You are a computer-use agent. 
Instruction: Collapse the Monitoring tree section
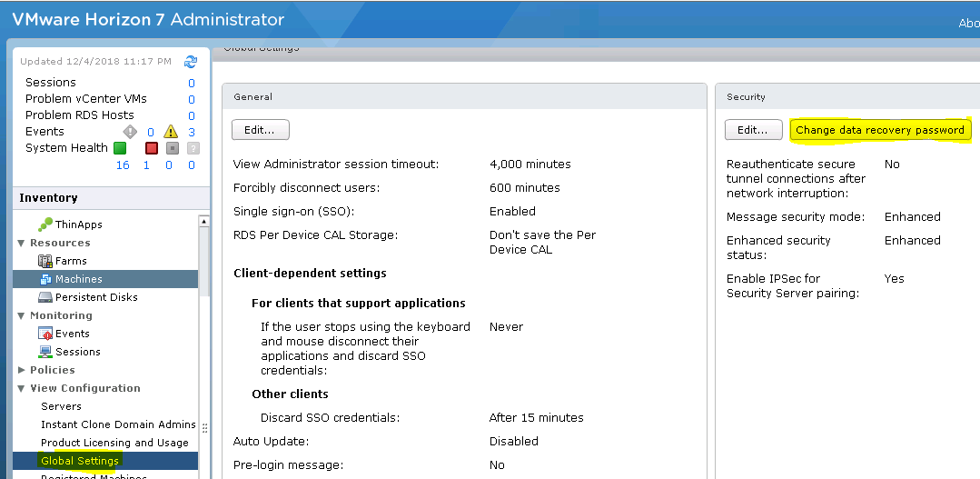(22, 315)
